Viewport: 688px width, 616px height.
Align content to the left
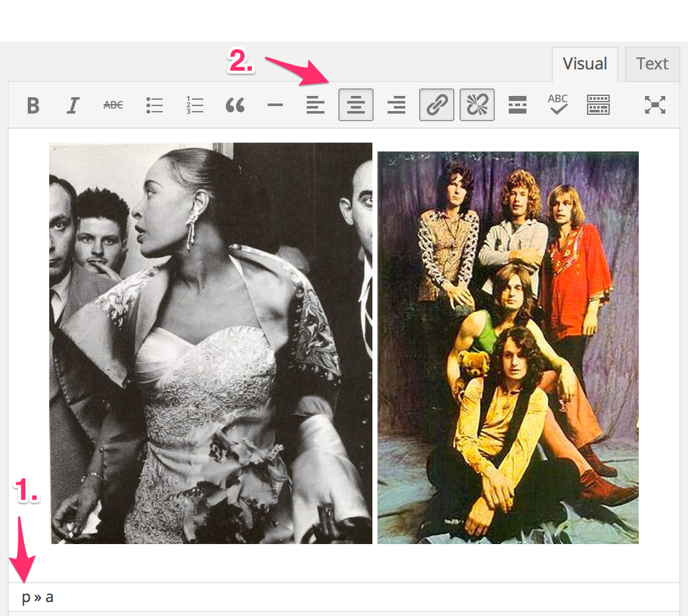click(x=316, y=105)
